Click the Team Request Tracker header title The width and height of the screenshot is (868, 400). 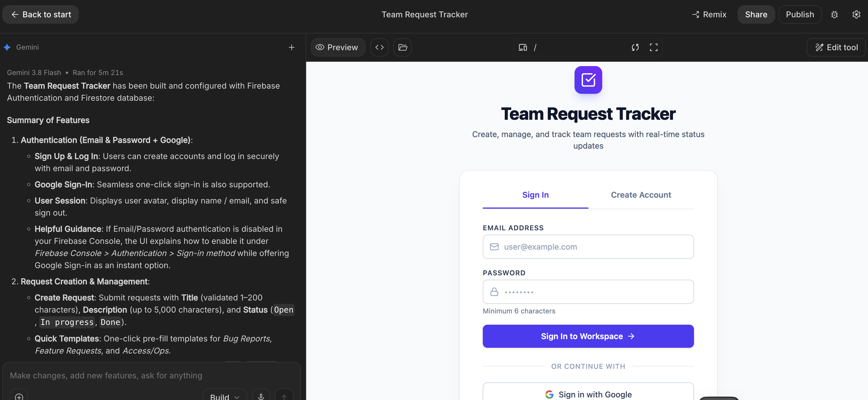[424, 14]
